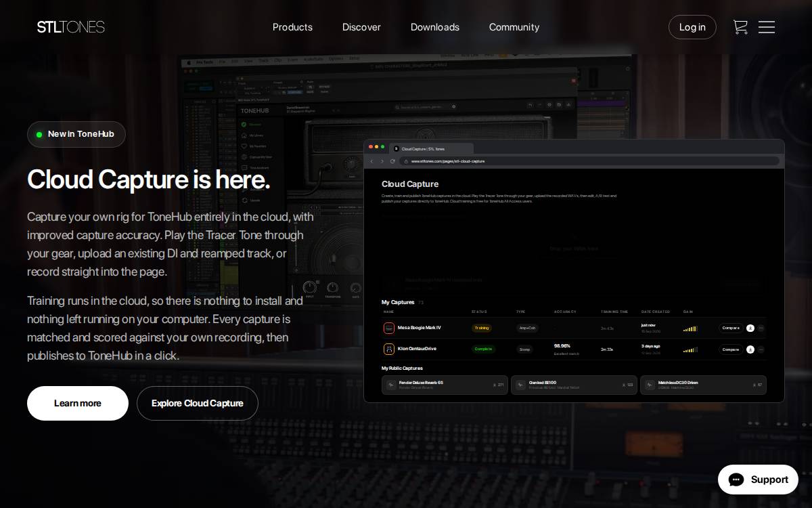Click the New in ToneHub badge
812x508 pixels.
[x=76, y=134]
